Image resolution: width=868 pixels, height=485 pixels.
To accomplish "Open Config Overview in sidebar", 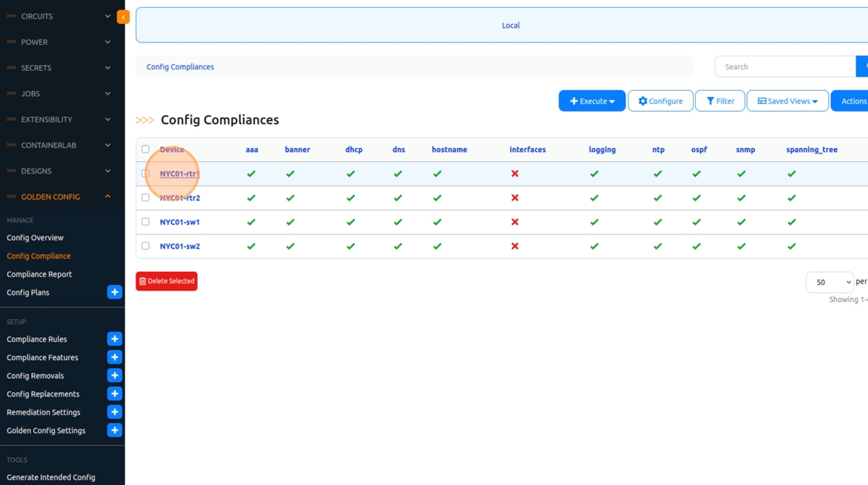I will coord(35,238).
